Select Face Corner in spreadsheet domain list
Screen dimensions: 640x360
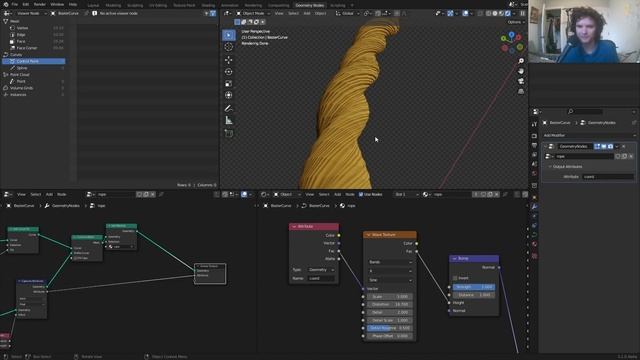pyautogui.click(x=33, y=48)
